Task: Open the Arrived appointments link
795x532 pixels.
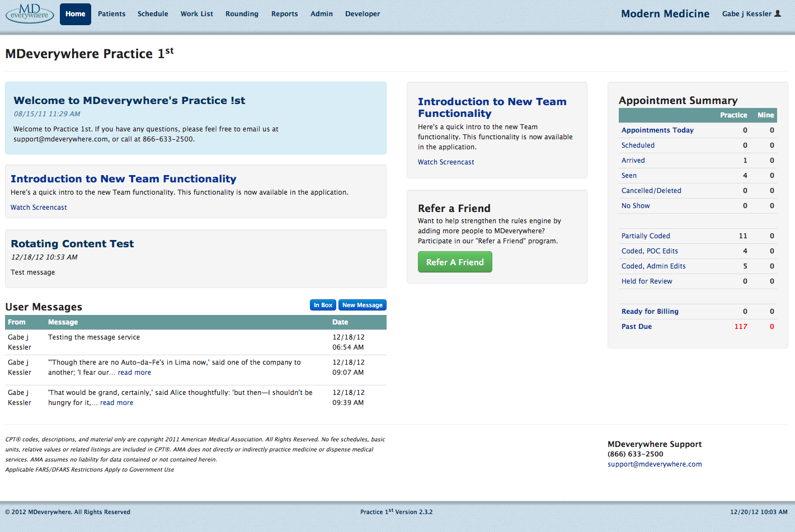Action: [x=633, y=161]
